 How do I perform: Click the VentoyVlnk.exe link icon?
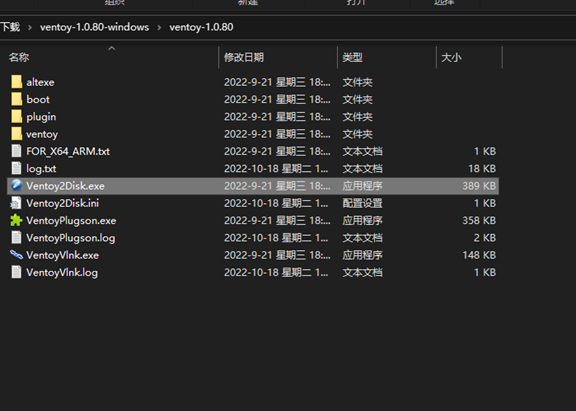point(17,255)
